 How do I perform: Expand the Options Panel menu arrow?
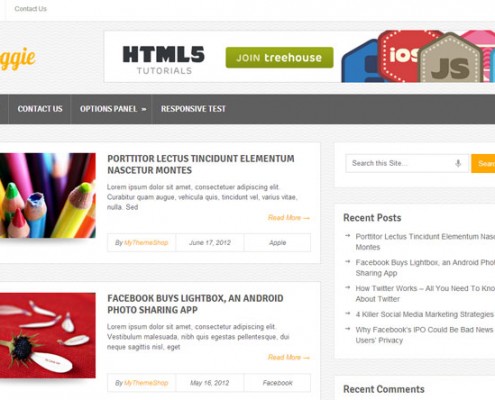click(x=144, y=109)
